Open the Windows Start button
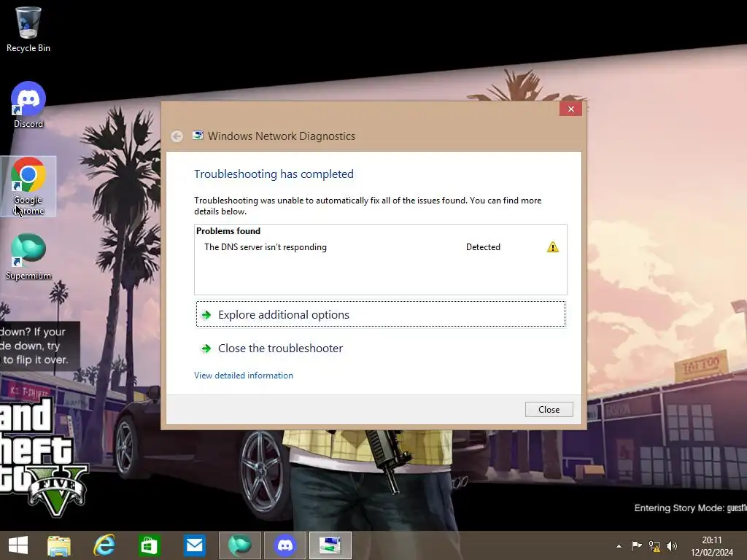Image resolution: width=747 pixels, height=560 pixels. click(18, 545)
